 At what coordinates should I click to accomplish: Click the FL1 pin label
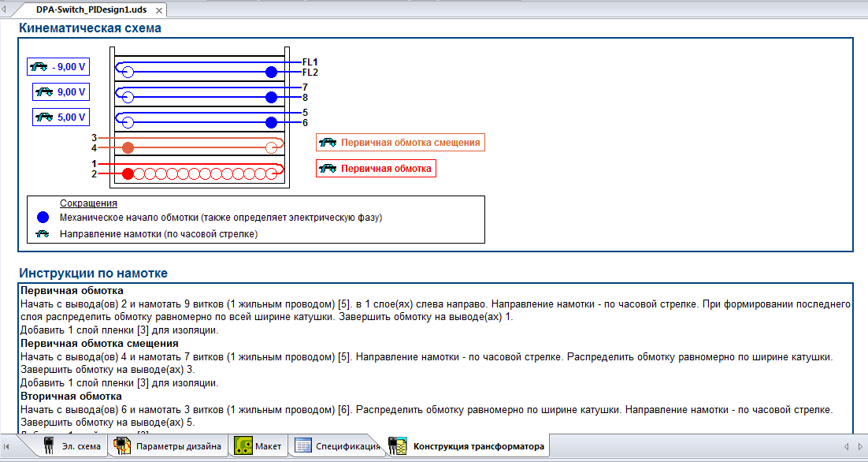pos(310,62)
